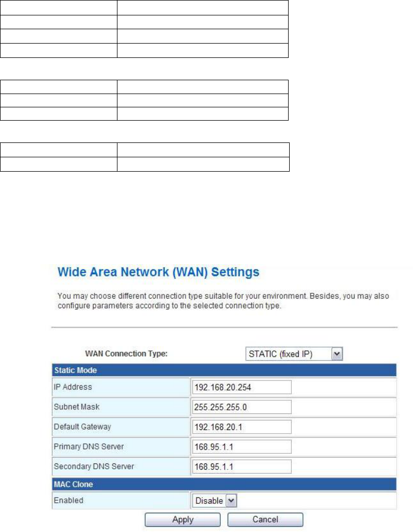Screen dimensions: 413x532
Task: Click the MAC Clone section header
Action: [224, 484]
